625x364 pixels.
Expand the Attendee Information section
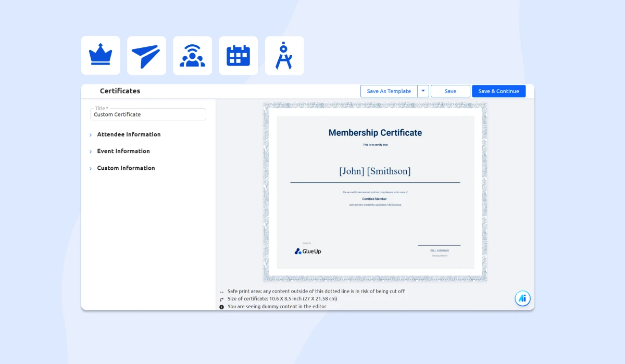coord(129,134)
